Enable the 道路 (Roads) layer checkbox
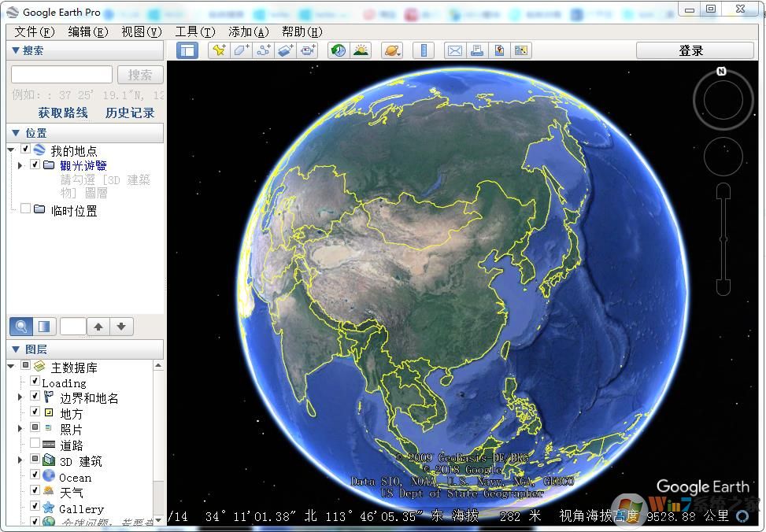This screenshot has height=532, width=766. click(x=34, y=444)
